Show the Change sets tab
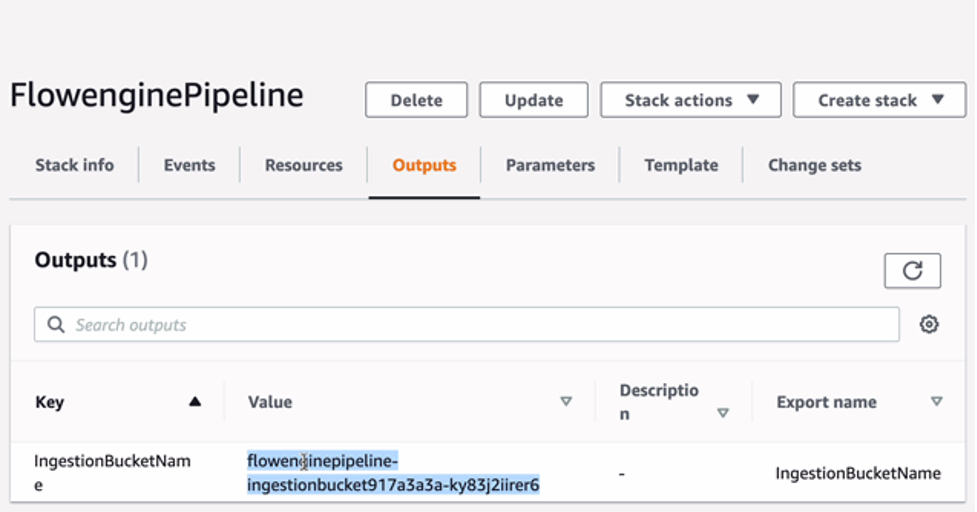This screenshot has height=512, width=977. [814, 165]
